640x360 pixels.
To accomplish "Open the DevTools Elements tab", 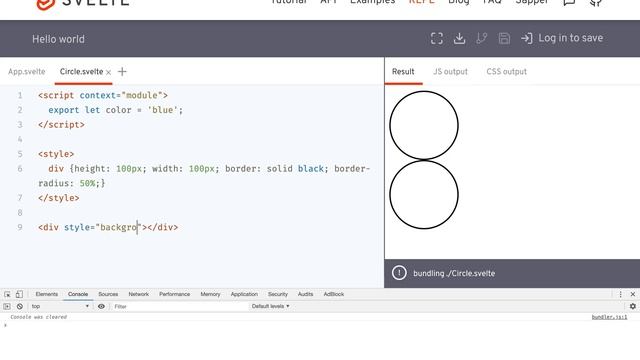I will 47,294.
